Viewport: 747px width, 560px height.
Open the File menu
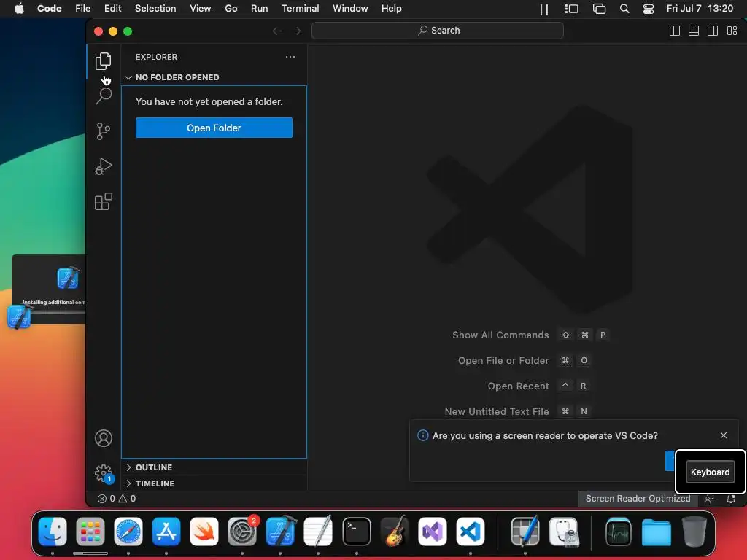coord(83,9)
